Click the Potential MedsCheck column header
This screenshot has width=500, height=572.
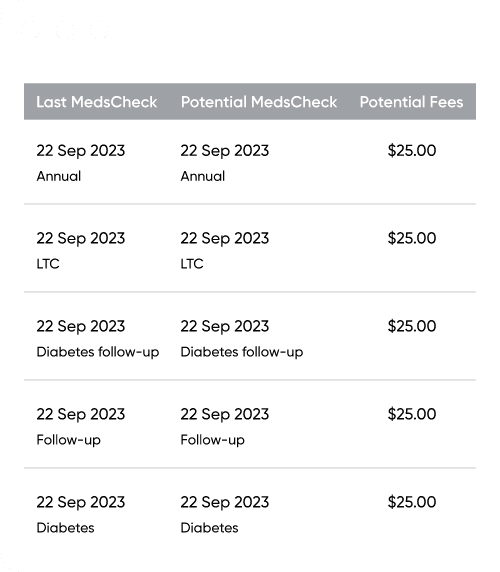pyautogui.click(x=259, y=102)
